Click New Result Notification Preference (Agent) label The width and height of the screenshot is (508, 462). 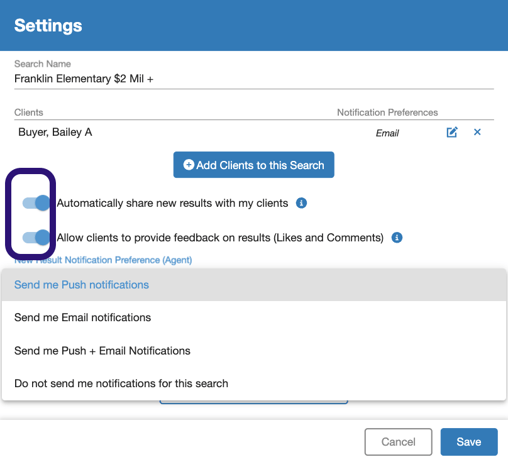[103, 260]
